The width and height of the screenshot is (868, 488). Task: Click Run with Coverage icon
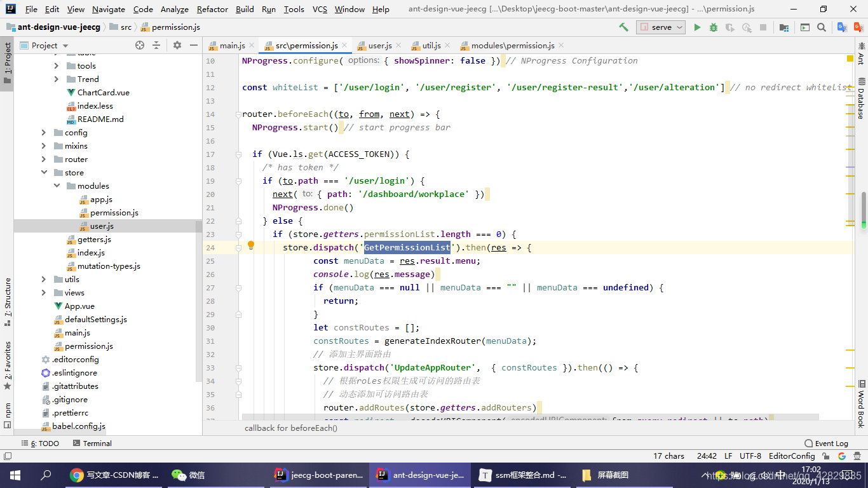coord(730,27)
